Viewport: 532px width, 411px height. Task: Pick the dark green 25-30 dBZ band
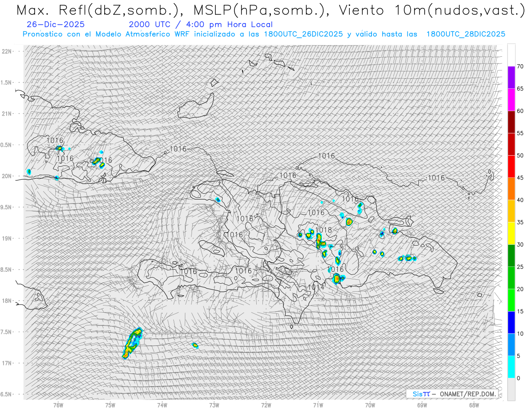(x=511, y=256)
